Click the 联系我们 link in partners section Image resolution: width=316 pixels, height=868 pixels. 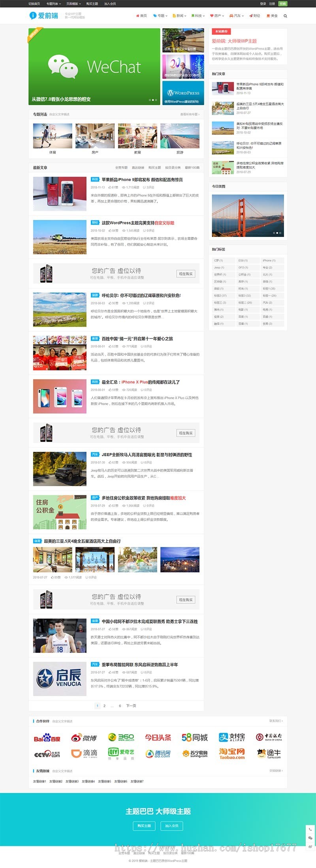tap(276, 721)
